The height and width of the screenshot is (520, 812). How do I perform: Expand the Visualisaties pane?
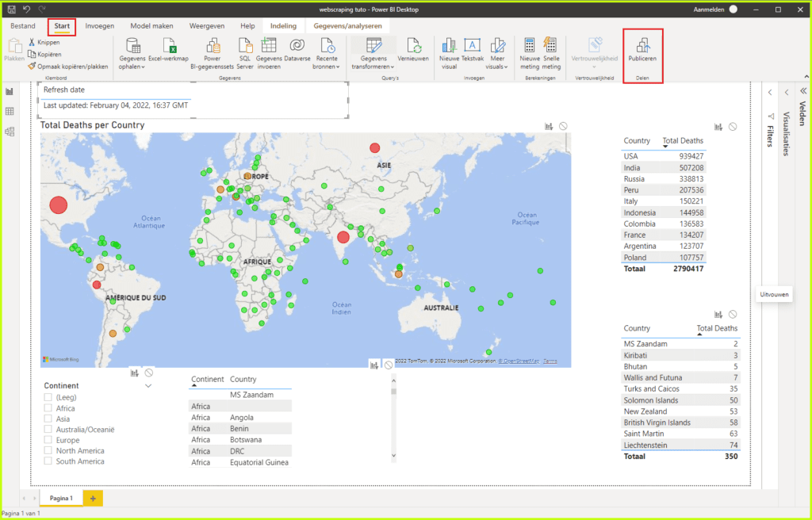pyautogui.click(x=787, y=92)
